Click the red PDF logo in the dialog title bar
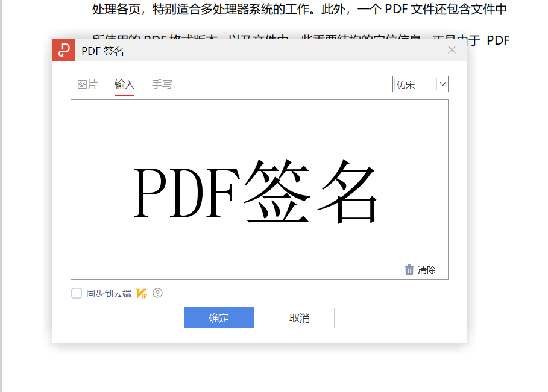Viewport: 548px width, 392px height. 64,50
